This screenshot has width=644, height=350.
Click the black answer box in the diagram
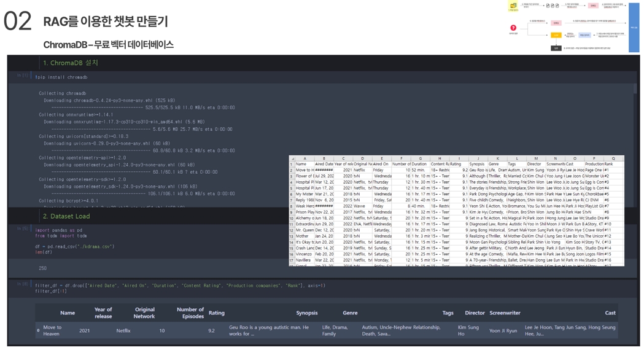tap(556, 48)
